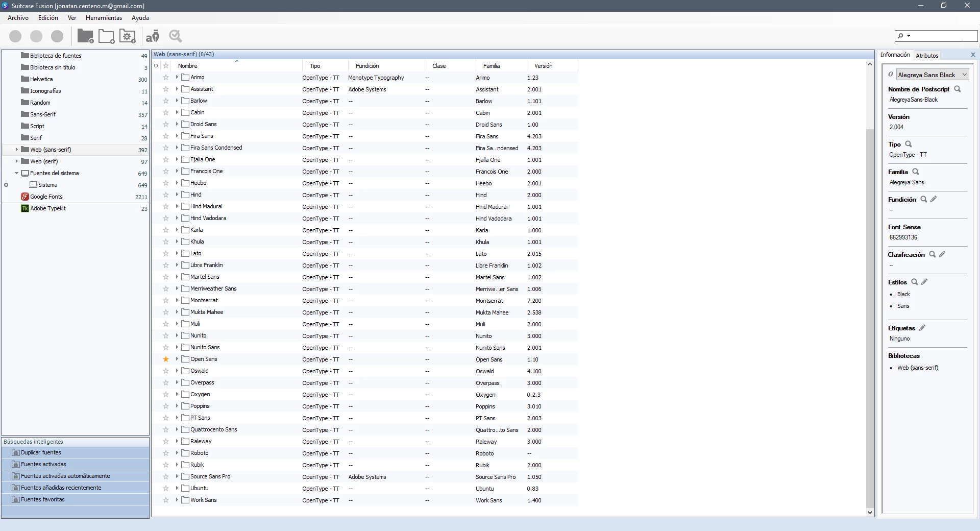The width and height of the screenshot is (980, 531).
Task: Open the Sans-Serif library
Action: click(76, 114)
